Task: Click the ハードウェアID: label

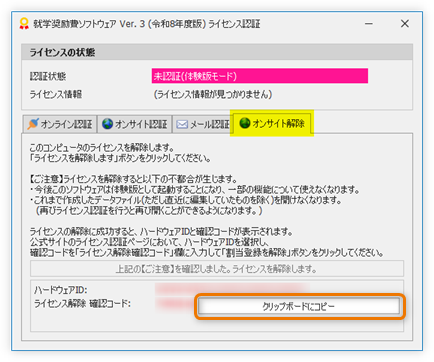Action: (61, 290)
